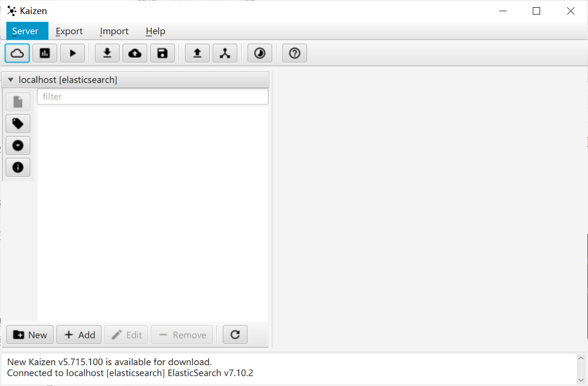Open the Help menu
Viewport: 588px width, 386px height.
coord(155,31)
